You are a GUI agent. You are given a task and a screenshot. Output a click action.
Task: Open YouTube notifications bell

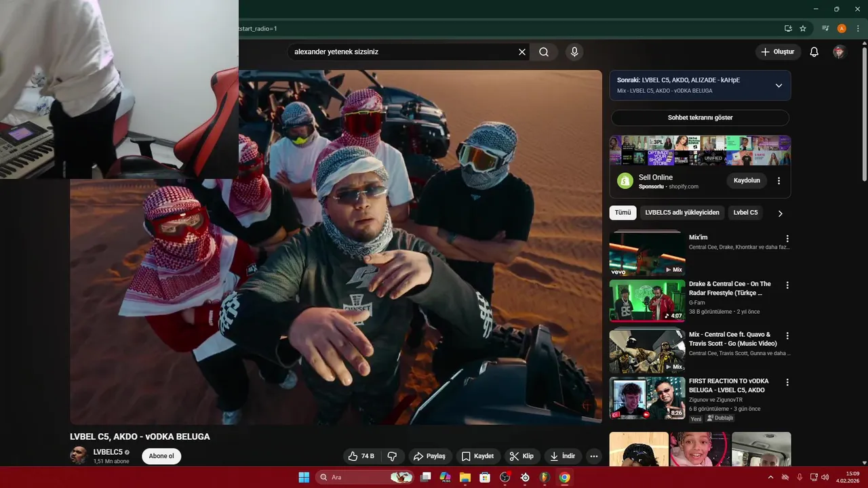click(814, 52)
